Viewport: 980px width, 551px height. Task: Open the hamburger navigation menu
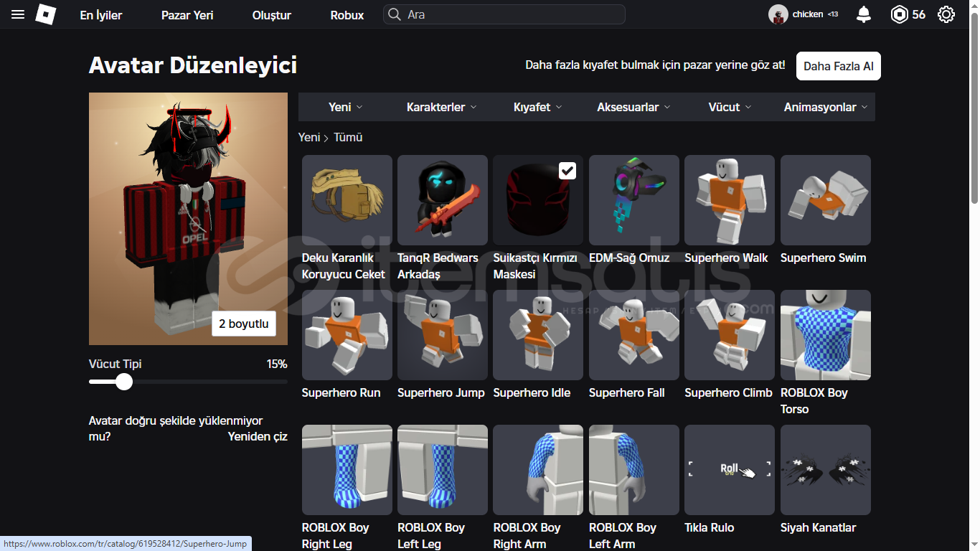18,14
